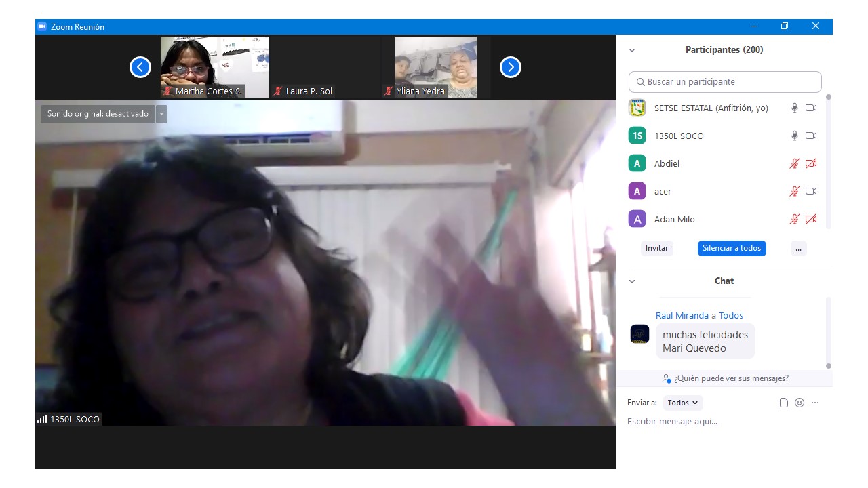
Task: Click Adan Milo's purple avatar
Action: (637, 219)
